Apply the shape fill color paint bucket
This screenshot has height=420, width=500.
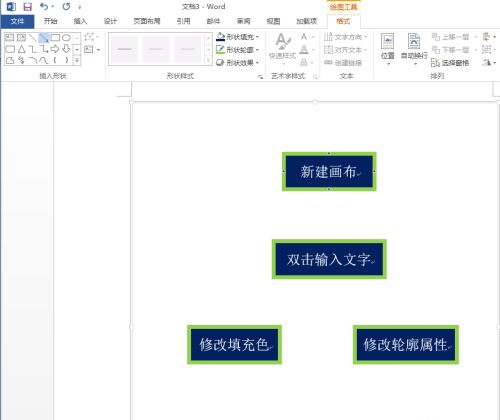[220, 37]
